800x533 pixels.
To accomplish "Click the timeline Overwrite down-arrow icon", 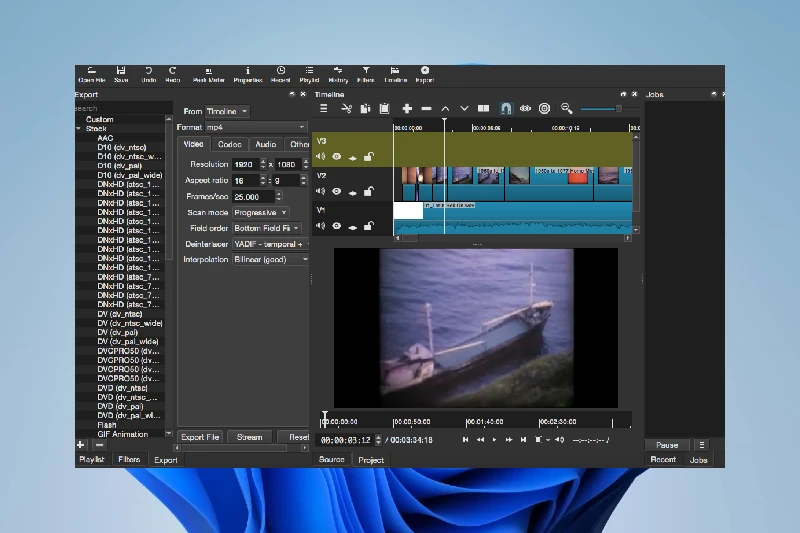I will [464, 109].
